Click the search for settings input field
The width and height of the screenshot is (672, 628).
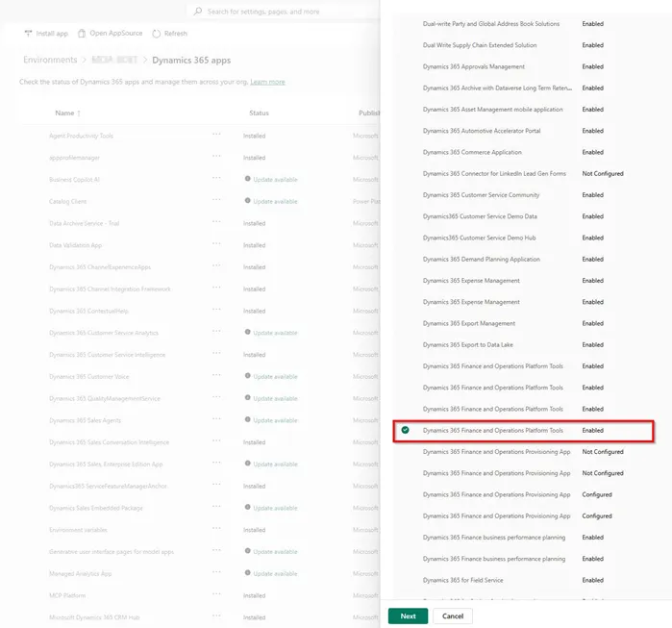[x=283, y=12]
